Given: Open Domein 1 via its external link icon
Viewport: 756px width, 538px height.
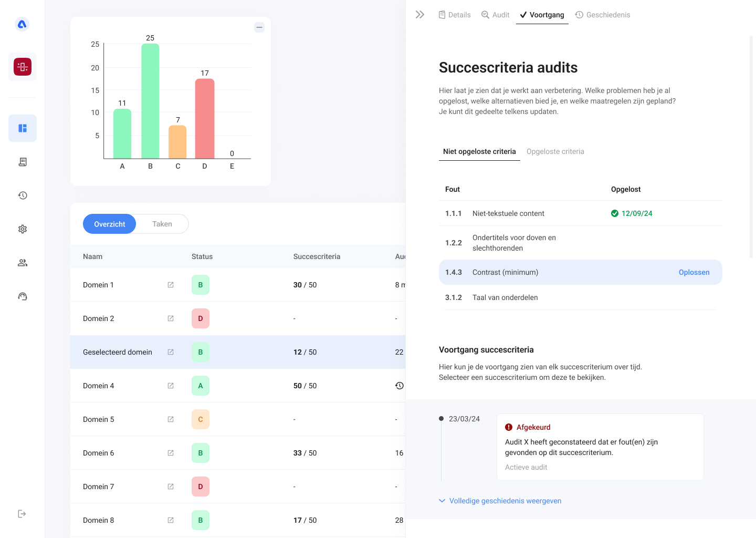Looking at the screenshot, I should pyautogui.click(x=170, y=284).
